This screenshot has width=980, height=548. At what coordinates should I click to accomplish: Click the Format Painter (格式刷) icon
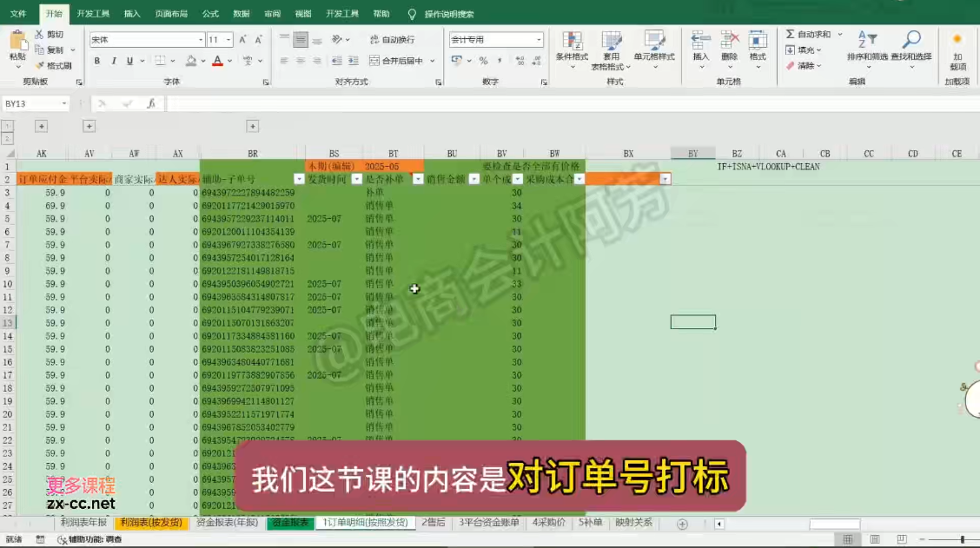click(41, 66)
